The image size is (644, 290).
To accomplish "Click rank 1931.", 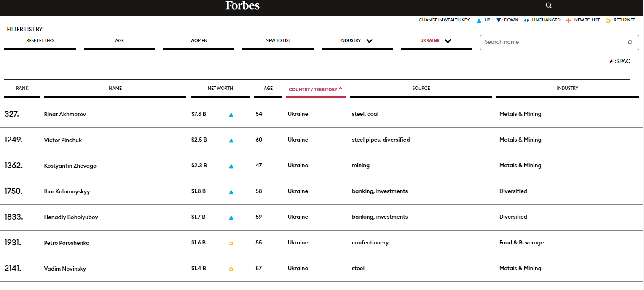I will [13, 243].
